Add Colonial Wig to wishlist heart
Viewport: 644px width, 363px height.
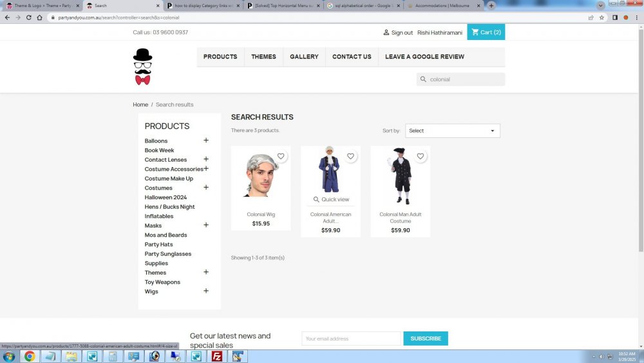coord(281,156)
